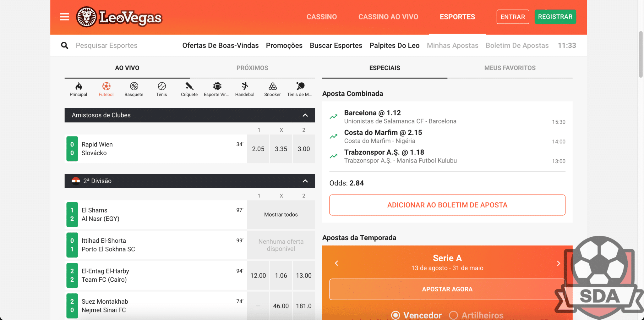Select the Snooker sport icon

point(272,89)
